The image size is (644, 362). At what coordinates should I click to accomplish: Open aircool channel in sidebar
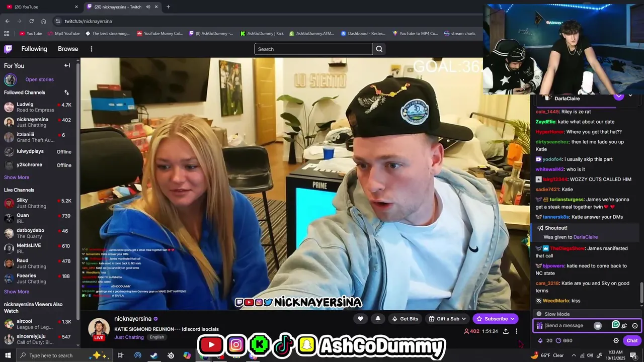tap(38, 324)
